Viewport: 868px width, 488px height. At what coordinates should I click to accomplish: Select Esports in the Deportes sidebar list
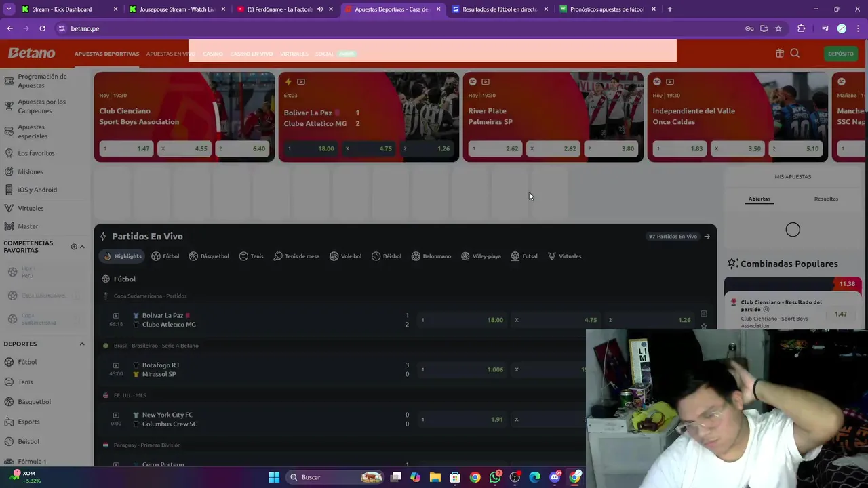tap(28, 422)
